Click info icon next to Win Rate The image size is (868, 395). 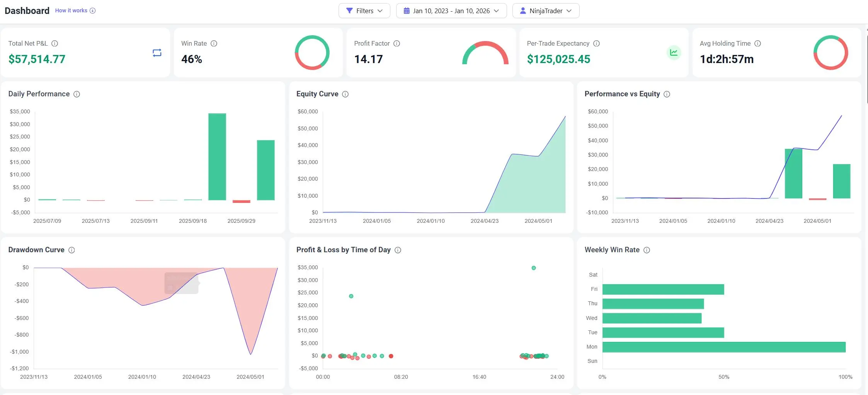[x=214, y=44]
